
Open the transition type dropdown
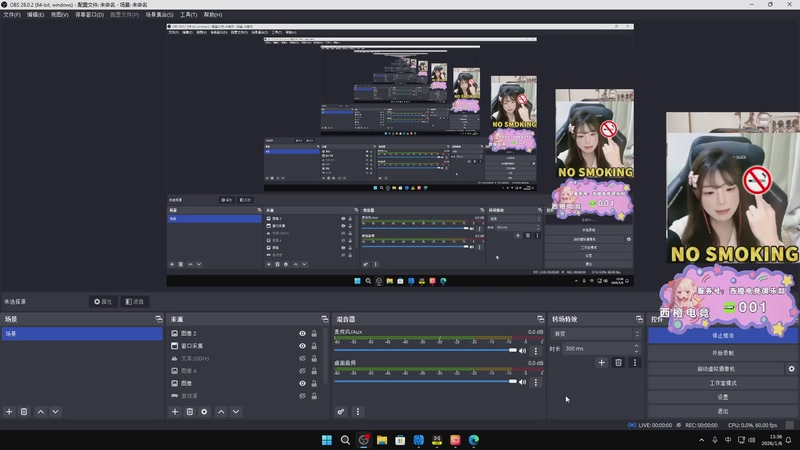coord(596,334)
